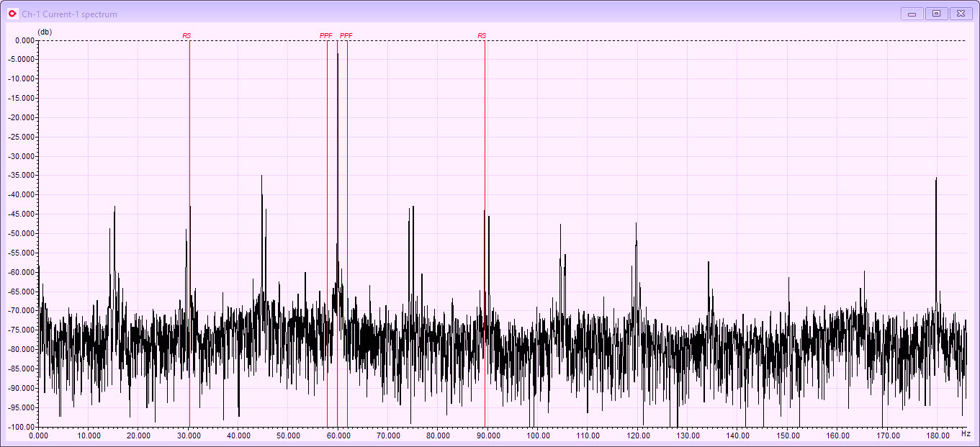The width and height of the screenshot is (980, 447).
Task: Click the '80.000' frequency axis label
Action: (x=438, y=435)
